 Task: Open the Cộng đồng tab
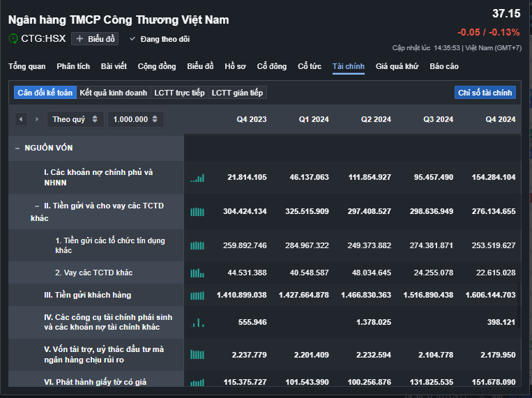(157, 66)
